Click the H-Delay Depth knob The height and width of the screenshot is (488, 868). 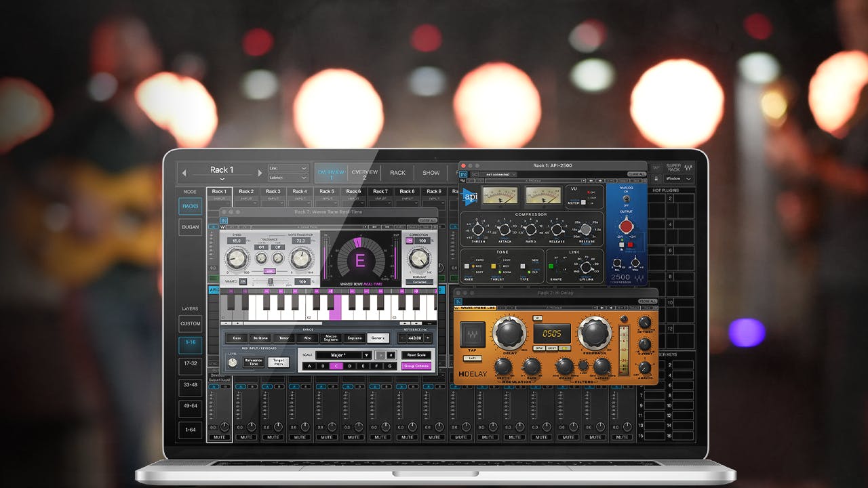503,367
